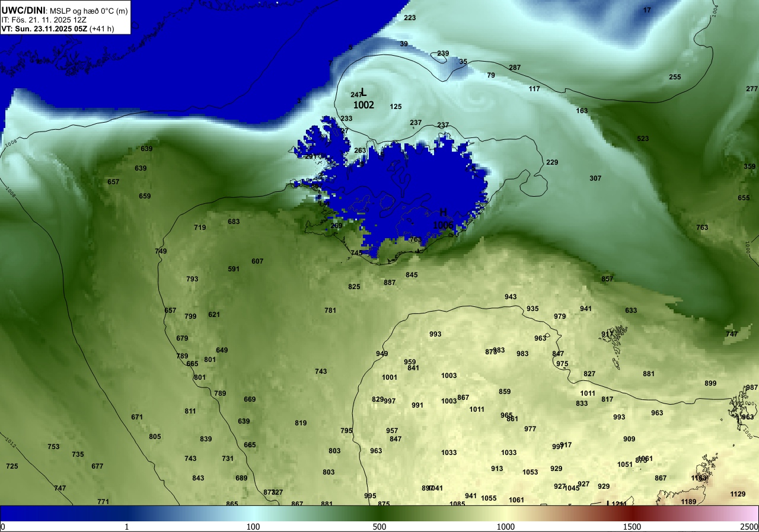Click the 500 label on the color scale

tap(379, 526)
